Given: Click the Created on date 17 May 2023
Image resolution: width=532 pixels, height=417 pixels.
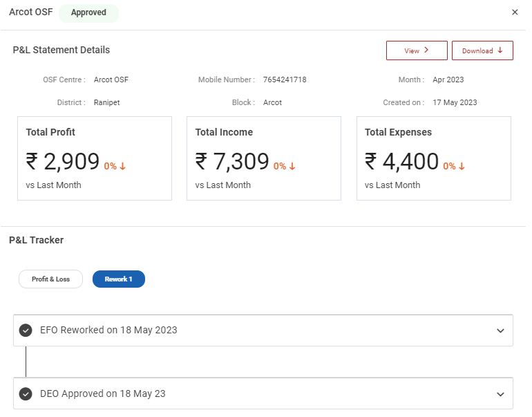Looking at the screenshot, I should [x=455, y=103].
